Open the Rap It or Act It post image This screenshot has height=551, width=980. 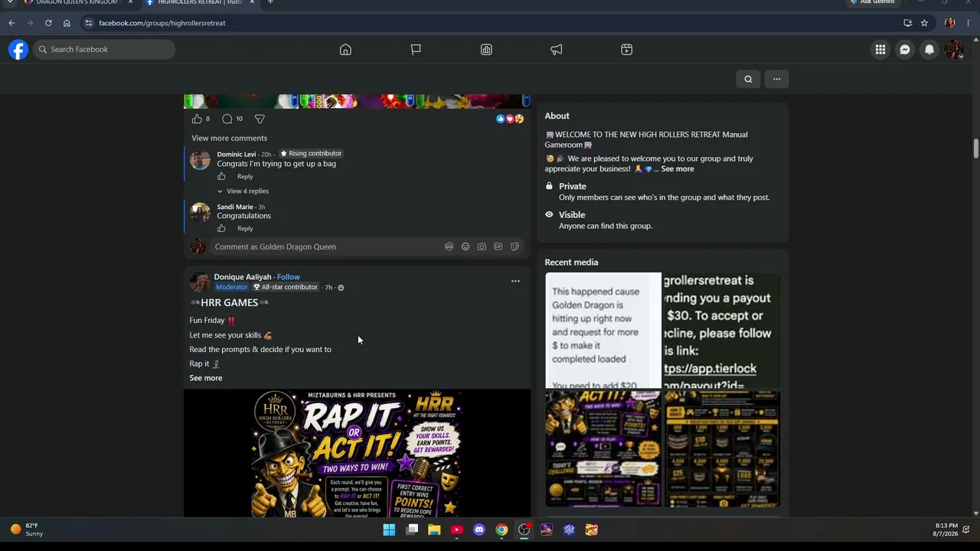coord(357,453)
